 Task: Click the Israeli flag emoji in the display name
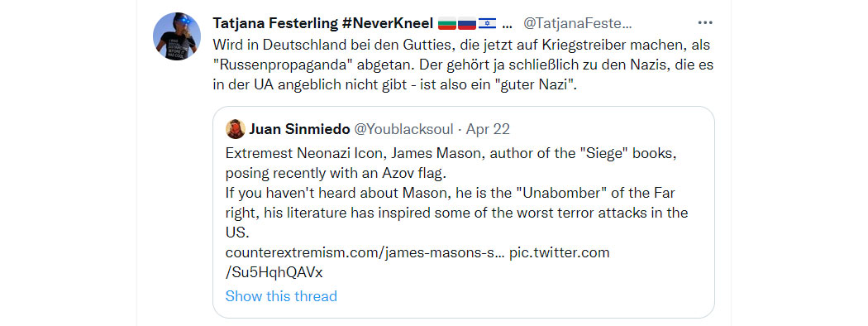[487, 24]
